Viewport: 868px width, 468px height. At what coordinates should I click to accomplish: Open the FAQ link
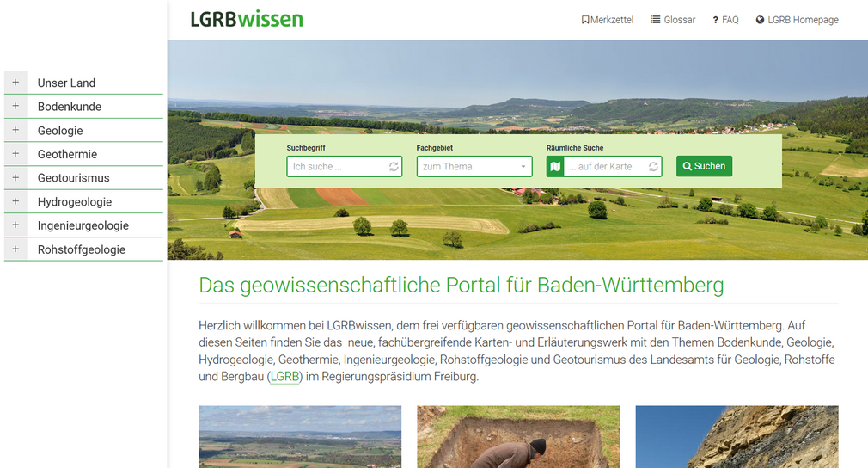[x=730, y=20]
